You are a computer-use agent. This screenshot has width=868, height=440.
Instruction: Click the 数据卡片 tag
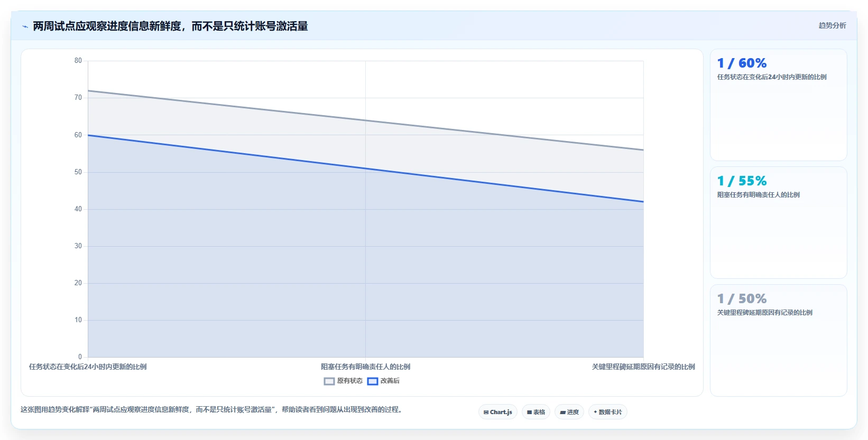[x=608, y=412]
